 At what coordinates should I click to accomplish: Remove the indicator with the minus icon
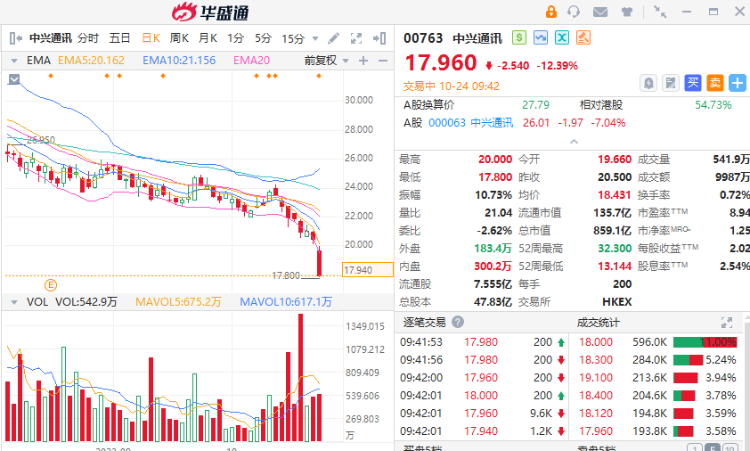pos(383,60)
